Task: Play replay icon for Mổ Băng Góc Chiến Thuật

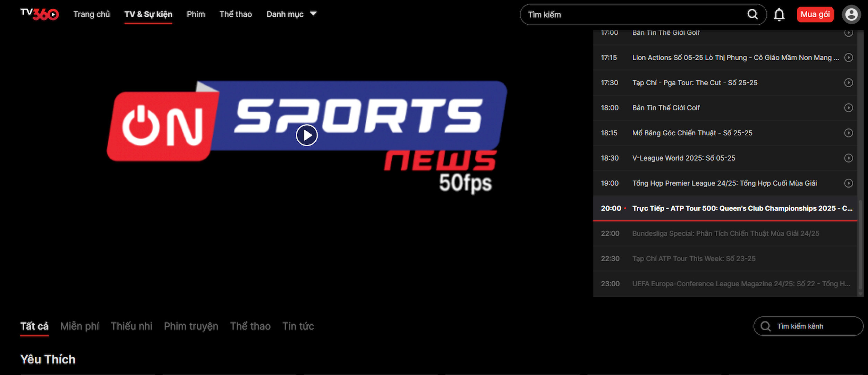Action: [x=848, y=133]
